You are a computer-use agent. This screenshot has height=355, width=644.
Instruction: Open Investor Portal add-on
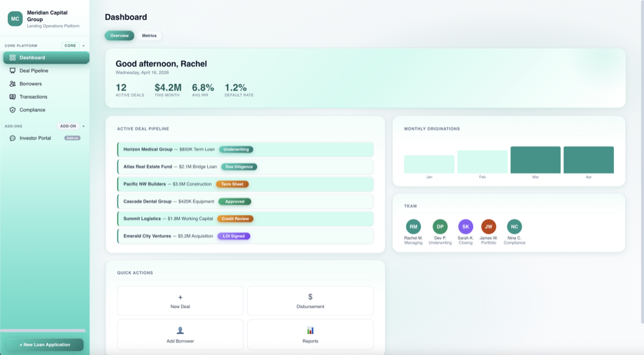pos(46,139)
